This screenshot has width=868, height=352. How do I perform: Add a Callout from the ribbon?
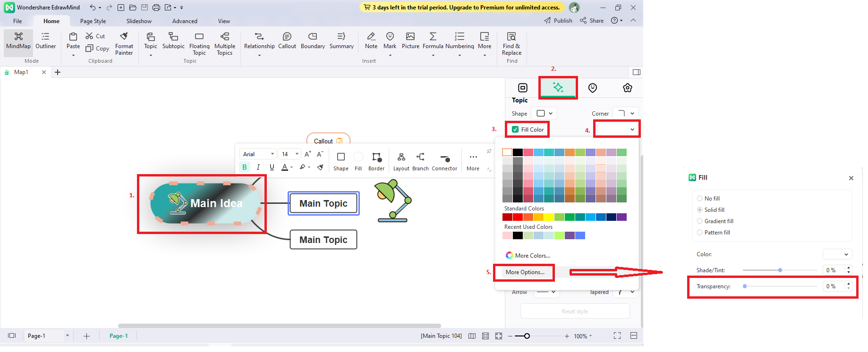287,41
